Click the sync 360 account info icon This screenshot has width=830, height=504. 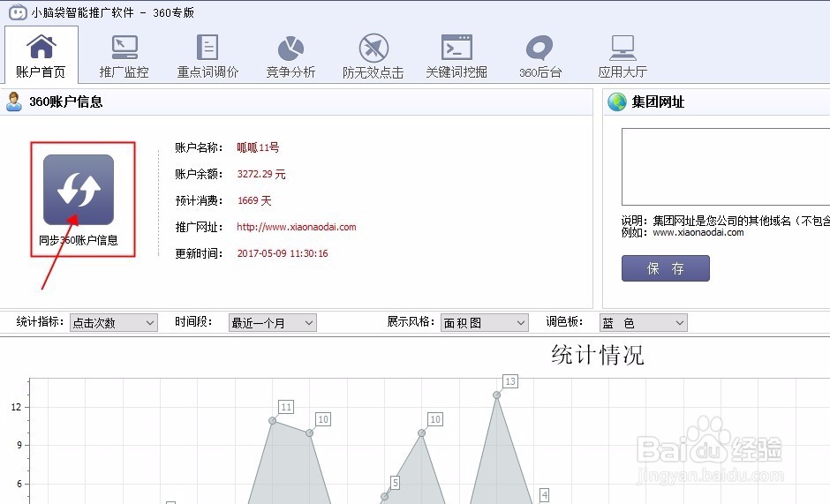[79, 190]
